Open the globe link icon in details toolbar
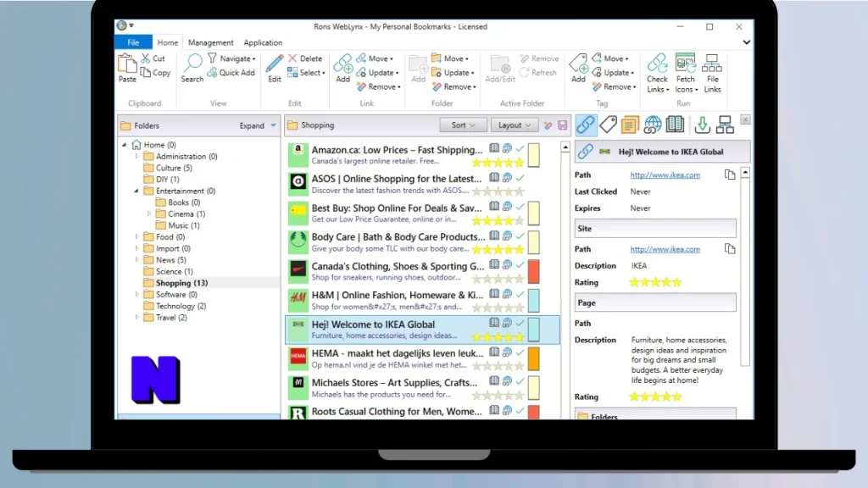 [x=653, y=125]
